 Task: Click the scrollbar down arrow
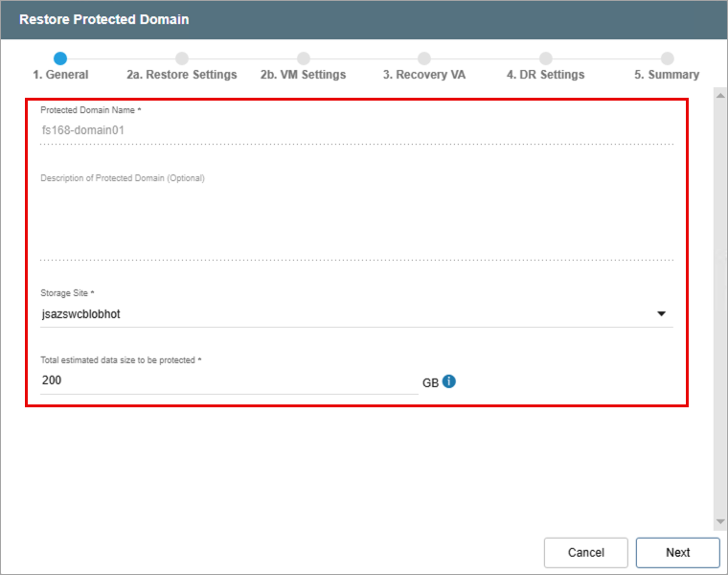(x=720, y=522)
